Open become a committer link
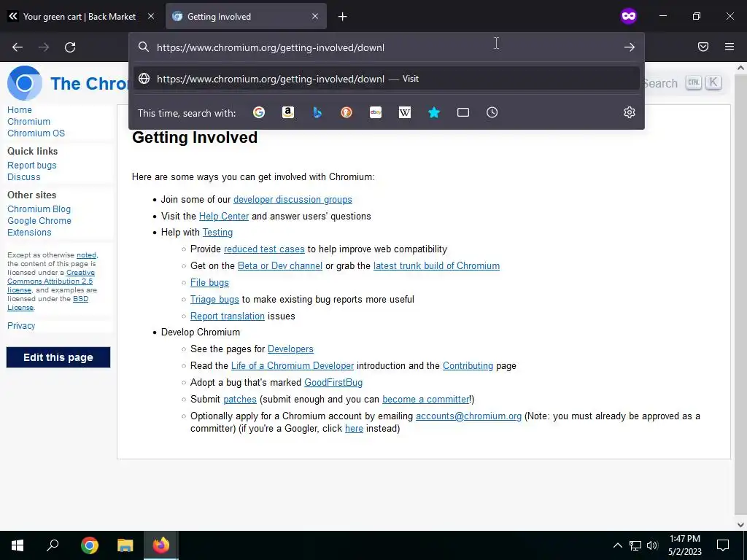This screenshot has width=747, height=560. [x=426, y=399]
